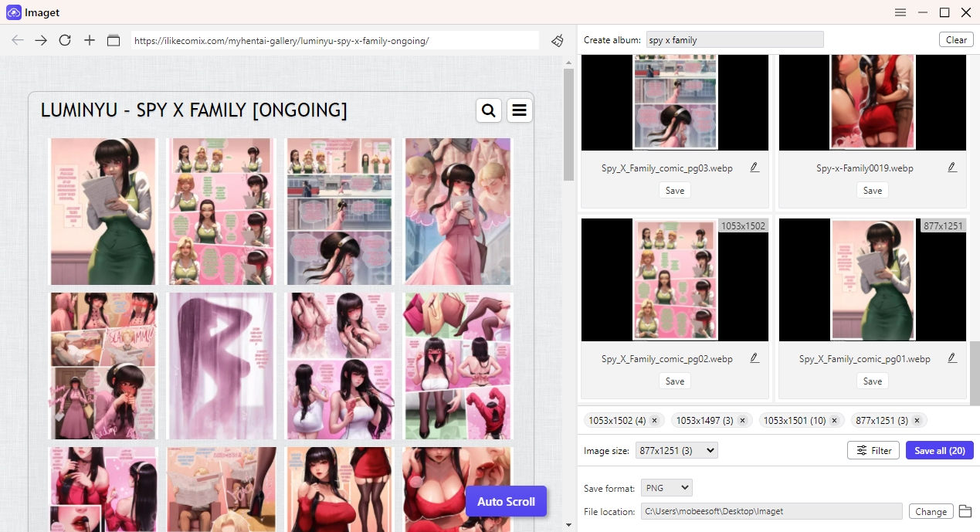The width and height of the screenshot is (980, 532).
Task: Click the gallery page title heading
Action: (194, 110)
